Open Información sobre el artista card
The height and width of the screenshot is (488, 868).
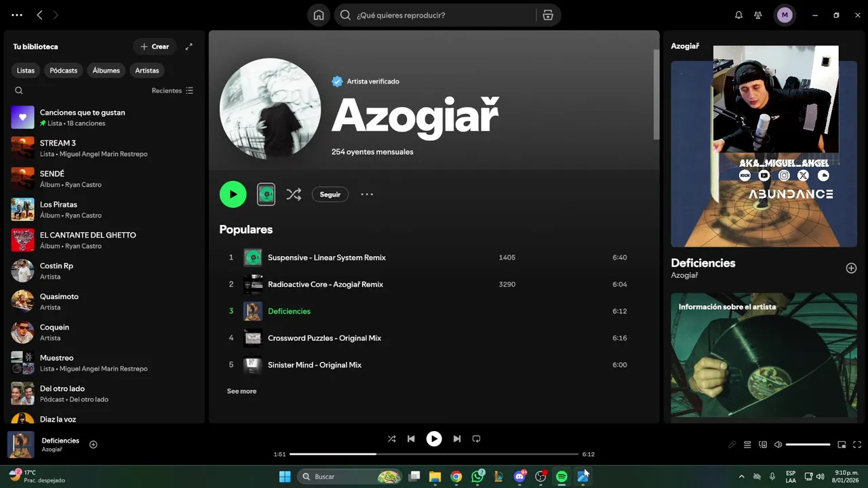point(764,355)
